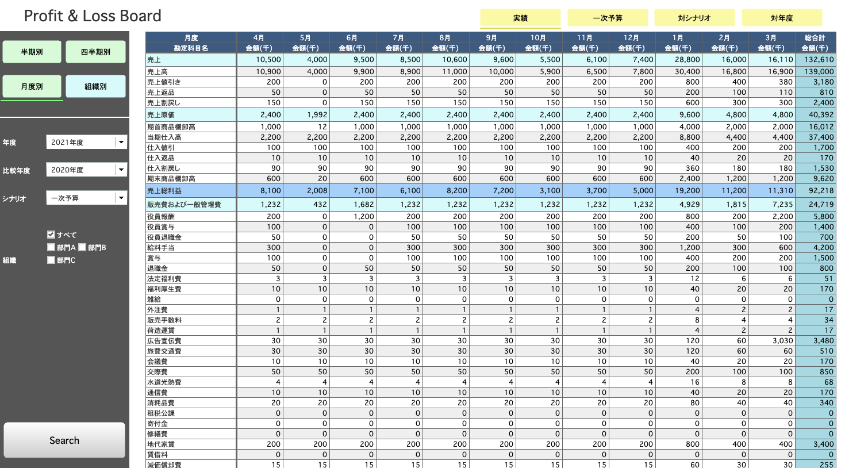Screen dimensions: 868x468
Task: Switch to the 対年度 tab
Action: (x=781, y=18)
